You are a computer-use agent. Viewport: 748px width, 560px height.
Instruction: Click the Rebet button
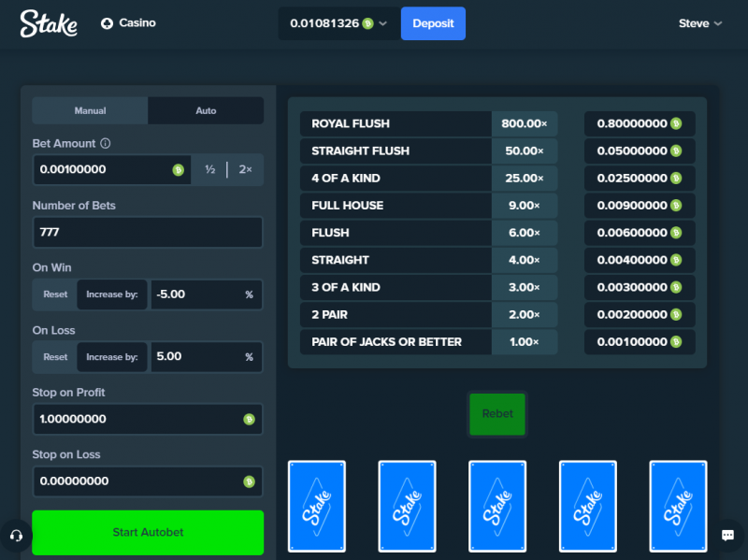[497, 413]
